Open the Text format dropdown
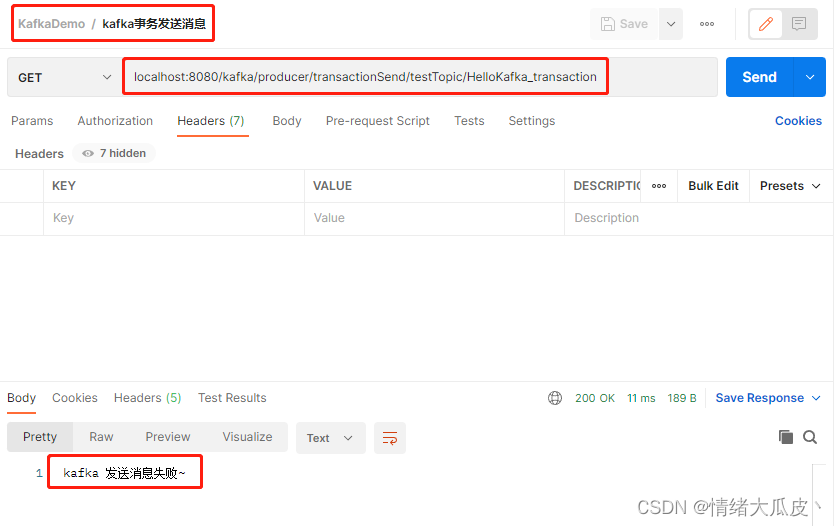The width and height of the screenshot is (836, 526). point(331,438)
